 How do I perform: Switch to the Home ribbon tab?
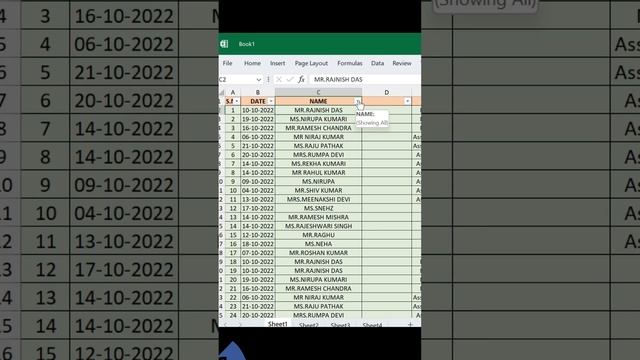[x=252, y=63]
